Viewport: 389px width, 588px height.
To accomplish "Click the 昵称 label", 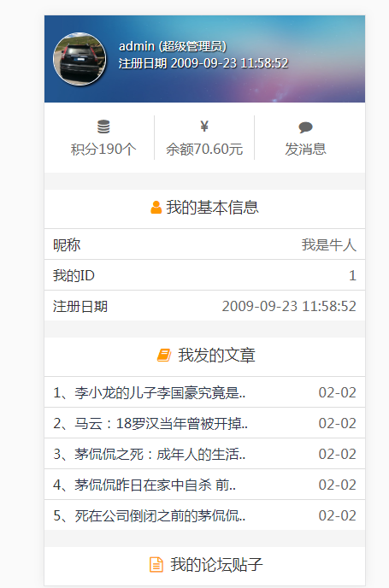I will pyautogui.click(x=67, y=245).
